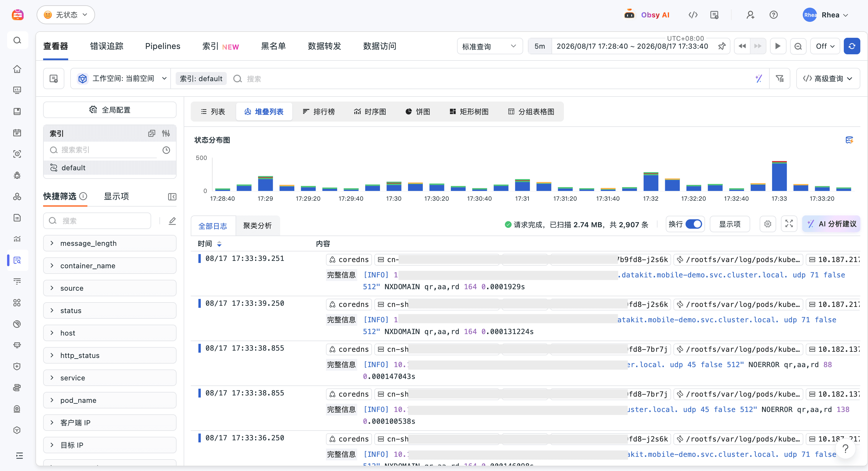This screenshot has width=868, height=471.
Task: Select the pie chart view tab
Action: click(417, 112)
